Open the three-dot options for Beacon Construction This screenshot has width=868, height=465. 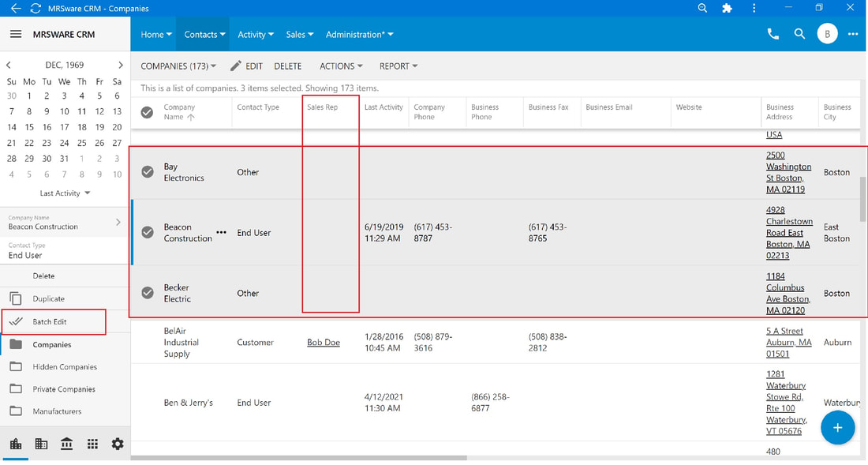222,232
